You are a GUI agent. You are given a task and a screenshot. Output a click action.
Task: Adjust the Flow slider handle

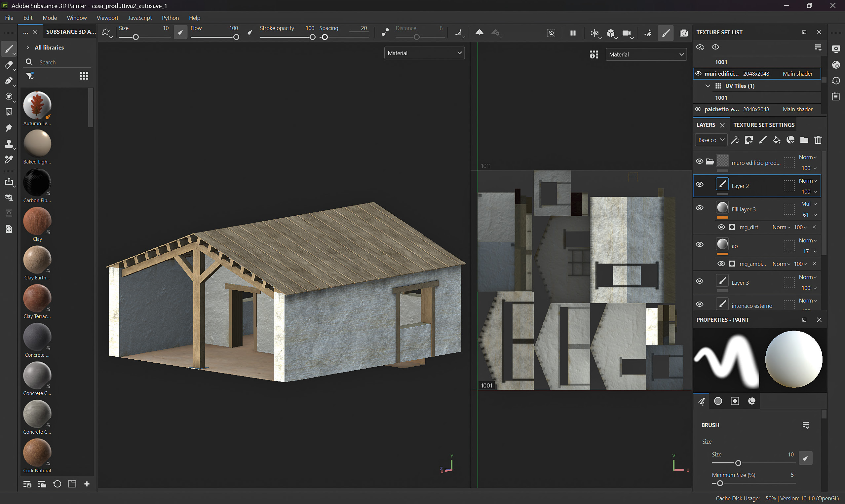[236, 37]
